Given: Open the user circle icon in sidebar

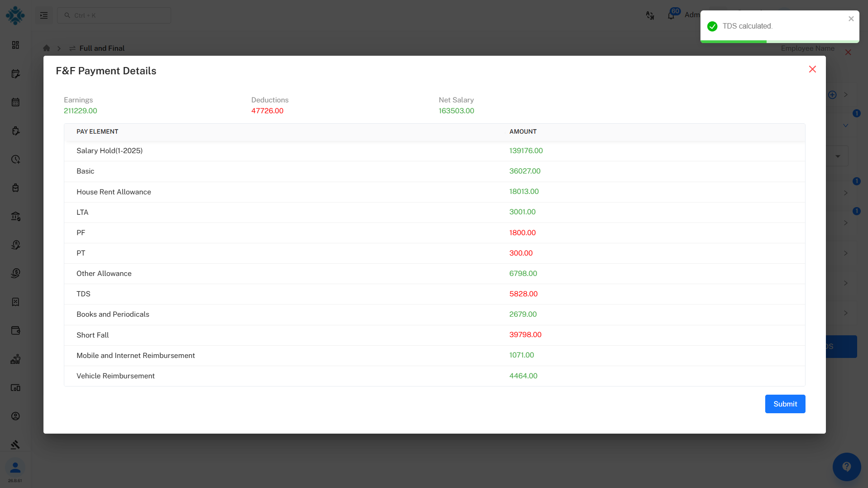Looking at the screenshot, I should click(x=15, y=416).
